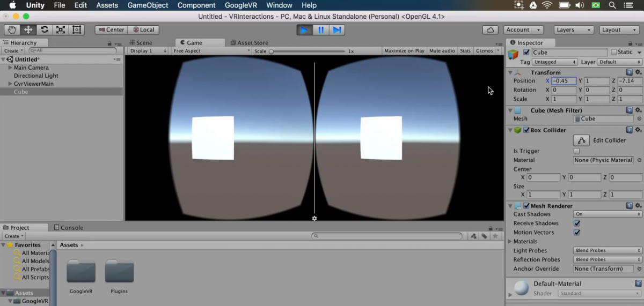
Task: Open the GameObject menu
Action: click(148, 5)
